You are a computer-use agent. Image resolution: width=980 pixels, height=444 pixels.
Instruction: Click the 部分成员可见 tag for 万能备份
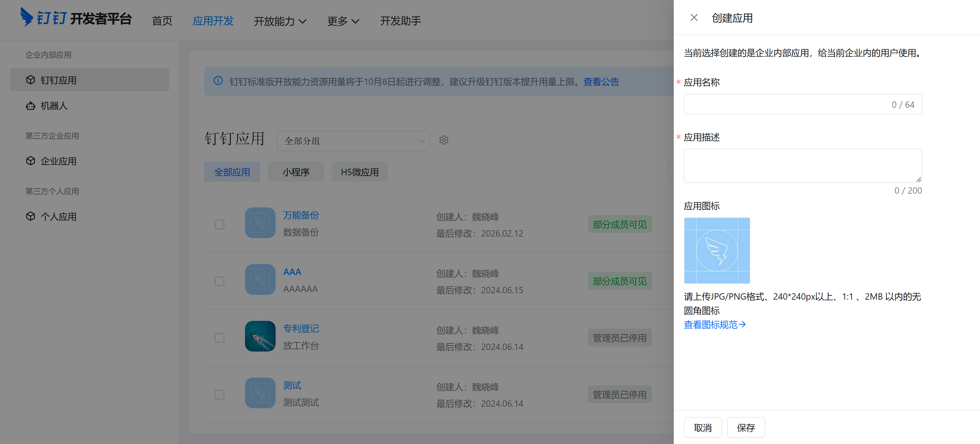coord(620,224)
